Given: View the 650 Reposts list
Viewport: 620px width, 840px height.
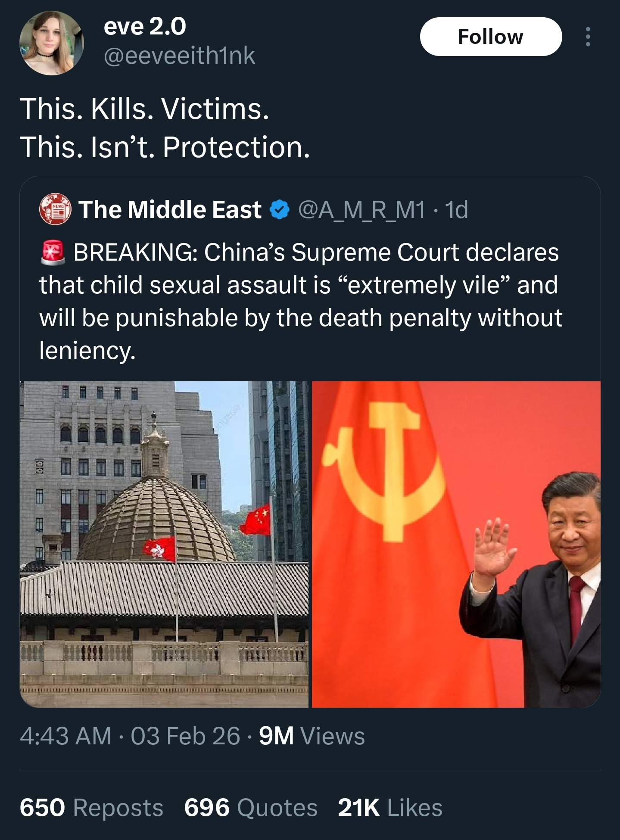Looking at the screenshot, I should point(91,807).
